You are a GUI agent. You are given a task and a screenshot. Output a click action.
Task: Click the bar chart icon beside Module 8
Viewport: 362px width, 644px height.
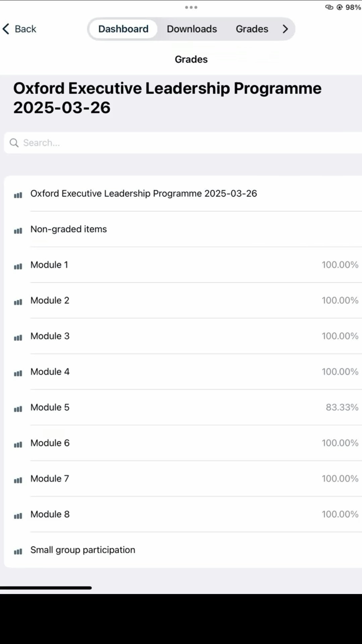click(18, 516)
